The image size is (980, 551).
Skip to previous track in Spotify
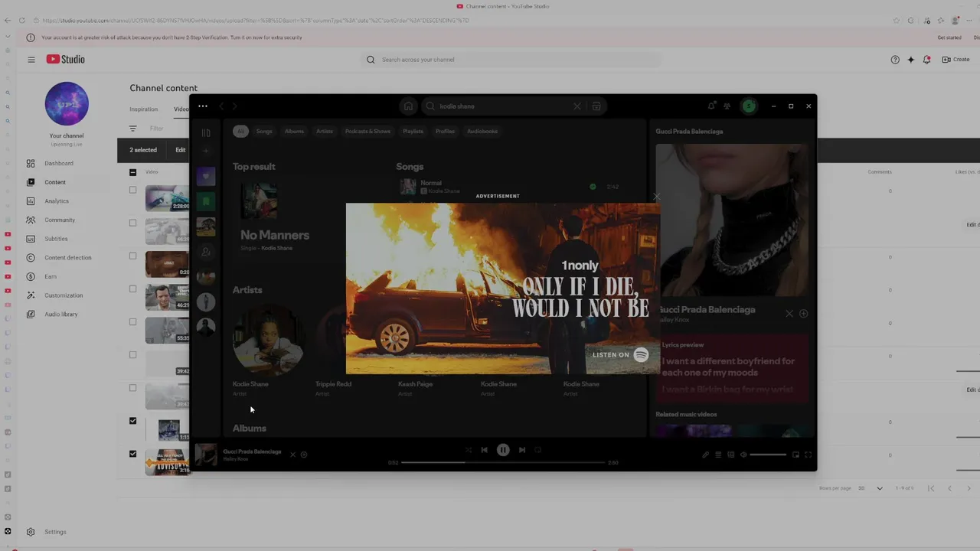[x=484, y=450]
